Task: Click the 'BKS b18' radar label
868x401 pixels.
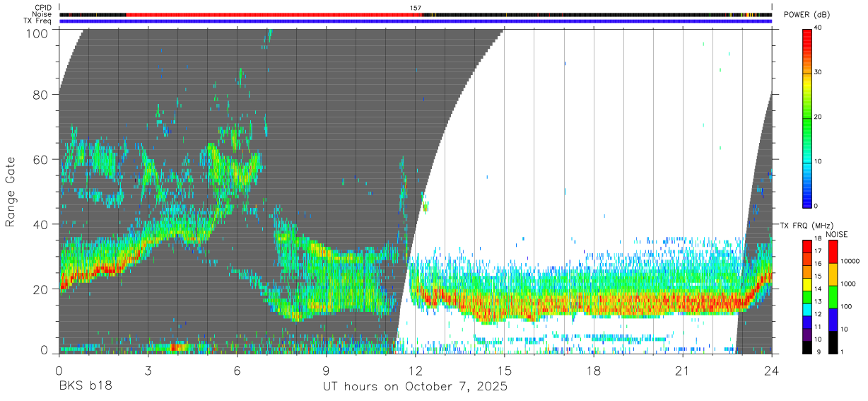Action: [x=86, y=387]
